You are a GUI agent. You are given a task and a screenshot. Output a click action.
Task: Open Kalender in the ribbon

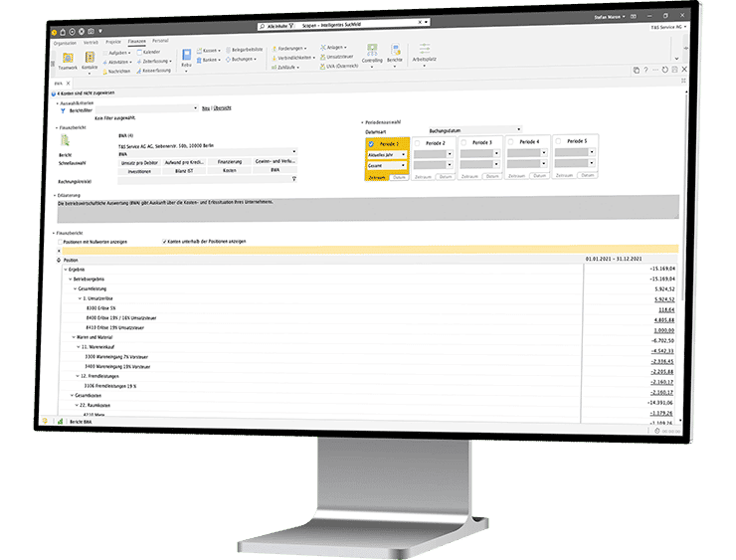pyautogui.click(x=149, y=52)
